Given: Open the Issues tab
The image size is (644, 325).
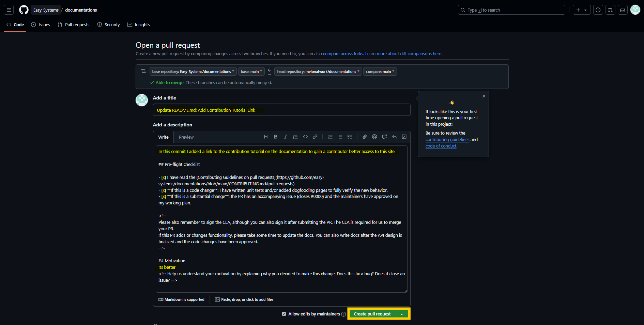Looking at the screenshot, I should click(41, 25).
